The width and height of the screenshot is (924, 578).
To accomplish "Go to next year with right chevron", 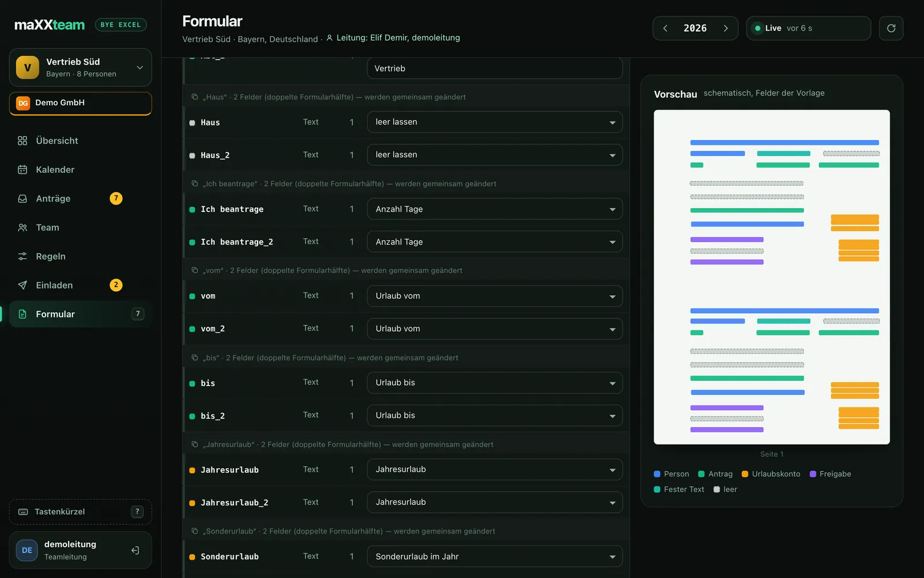I will coord(726,28).
